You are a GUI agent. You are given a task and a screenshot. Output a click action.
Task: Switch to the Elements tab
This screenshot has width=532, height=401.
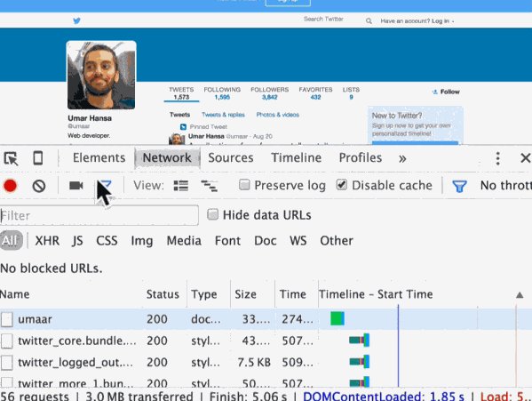click(99, 158)
